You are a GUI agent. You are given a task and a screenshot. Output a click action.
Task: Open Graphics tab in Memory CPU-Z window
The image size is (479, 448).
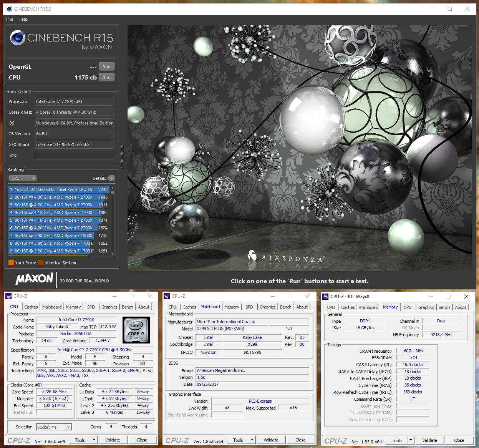point(426,307)
